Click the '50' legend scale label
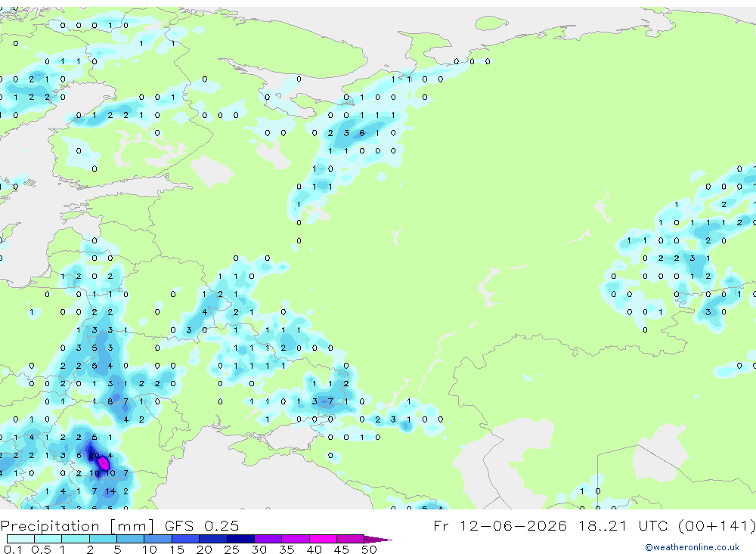Image resolution: width=756 pixels, height=554 pixels. coord(369,549)
